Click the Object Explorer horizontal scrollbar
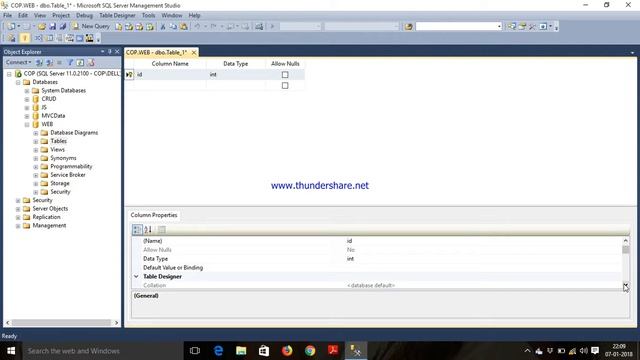The image size is (640, 360). coord(61,323)
